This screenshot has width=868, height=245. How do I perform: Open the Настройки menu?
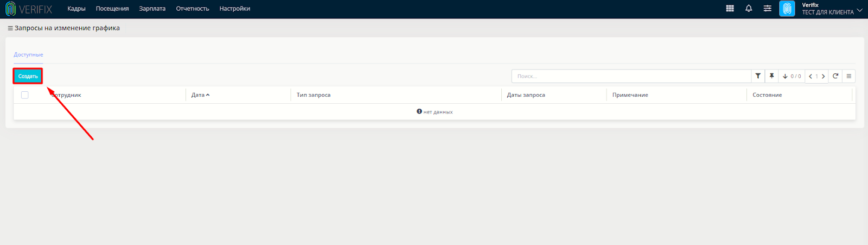[x=235, y=9]
